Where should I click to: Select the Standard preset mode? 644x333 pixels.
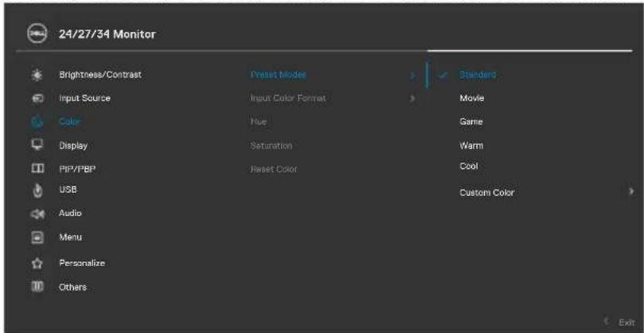tap(478, 75)
